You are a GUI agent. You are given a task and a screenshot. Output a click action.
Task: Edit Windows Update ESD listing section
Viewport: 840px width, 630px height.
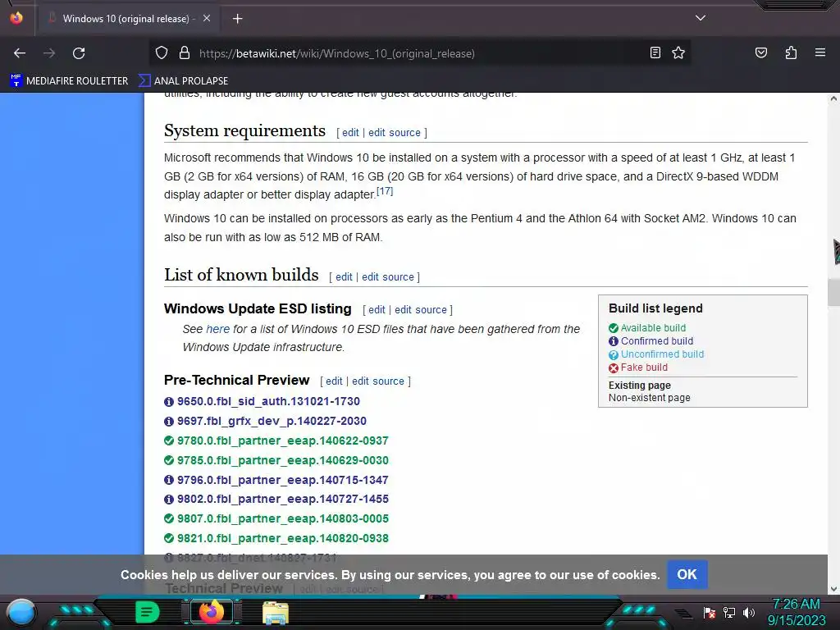coord(377,309)
